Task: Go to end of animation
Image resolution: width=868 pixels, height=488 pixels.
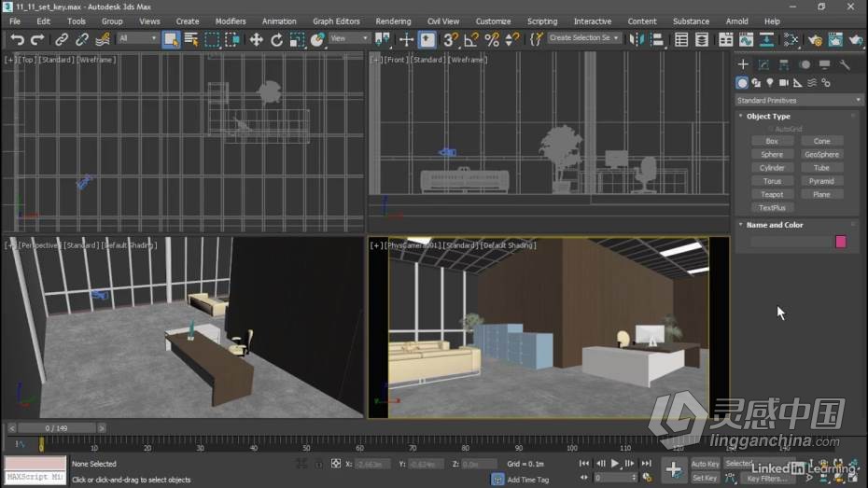Action: (x=646, y=463)
